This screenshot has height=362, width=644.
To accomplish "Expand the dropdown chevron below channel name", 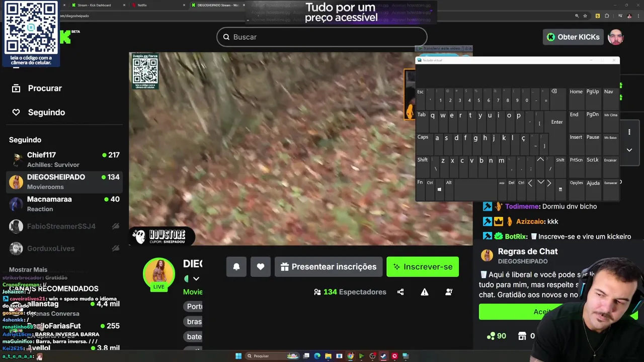I will [x=196, y=279].
